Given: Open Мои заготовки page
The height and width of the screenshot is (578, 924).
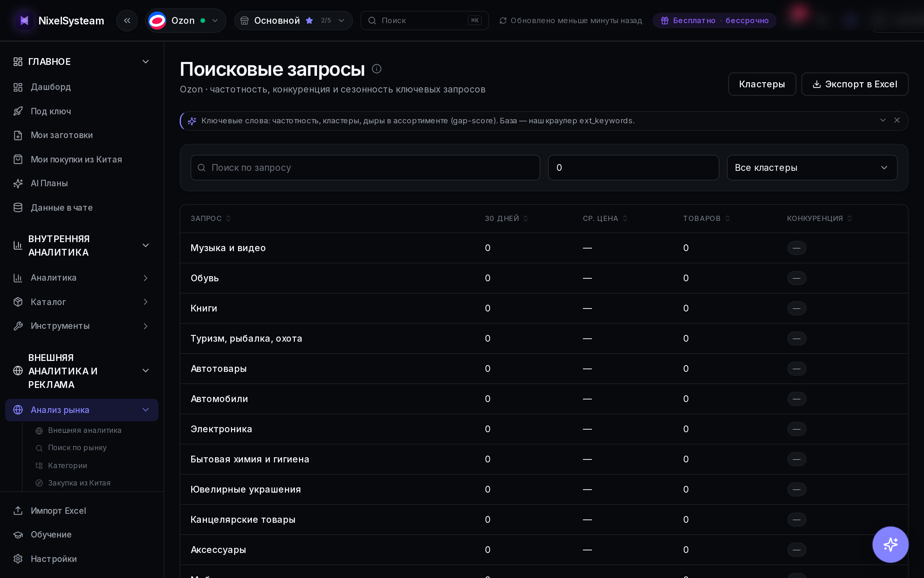Looking at the screenshot, I should click(81, 135).
